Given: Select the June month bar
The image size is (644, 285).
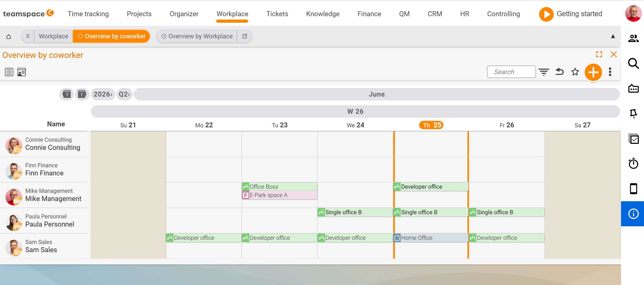Looking at the screenshot, I should [377, 94].
